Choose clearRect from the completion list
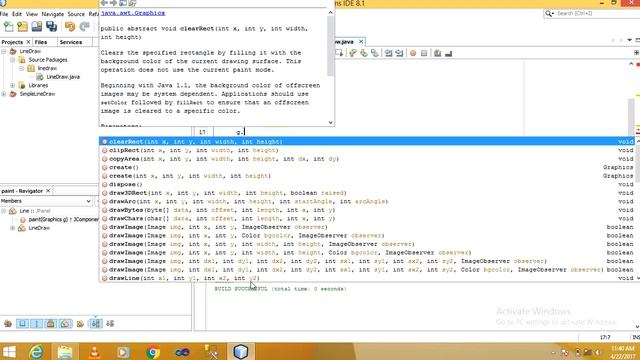 click(367, 142)
